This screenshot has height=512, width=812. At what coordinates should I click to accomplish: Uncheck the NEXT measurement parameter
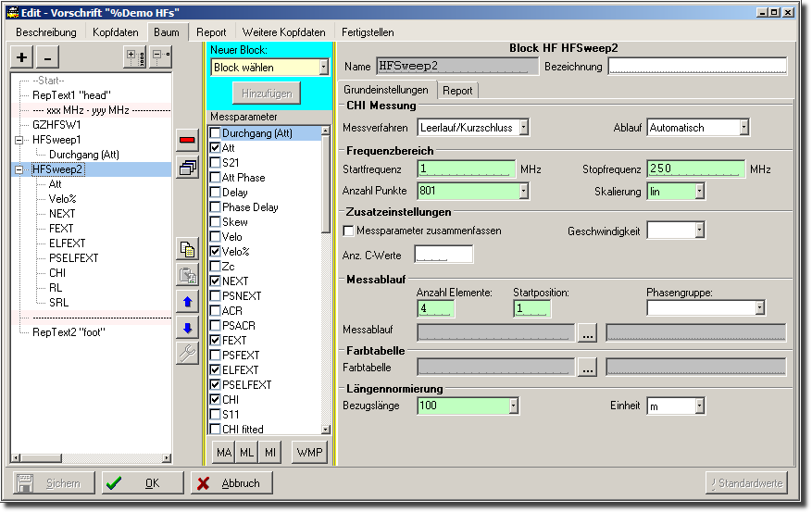pos(216,281)
